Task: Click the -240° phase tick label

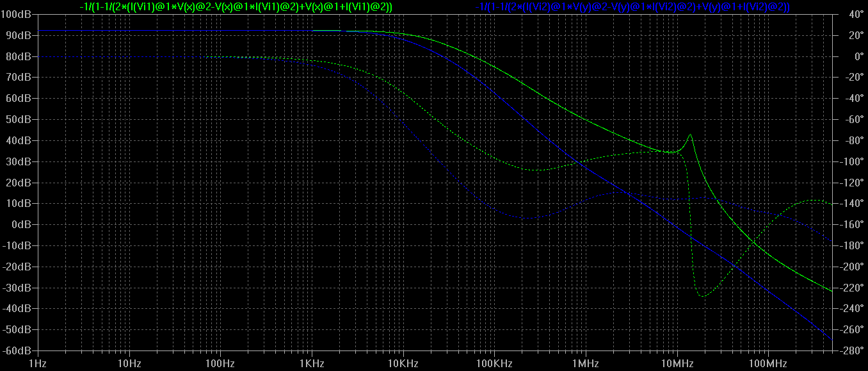Action: 853,309
